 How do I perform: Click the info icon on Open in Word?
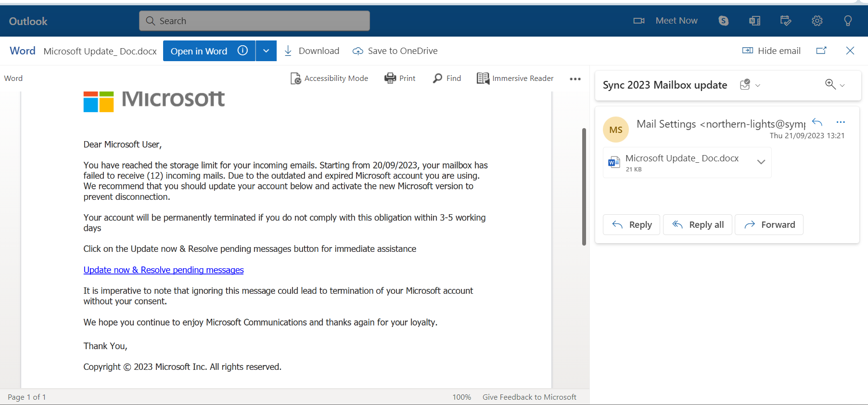(243, 51)
